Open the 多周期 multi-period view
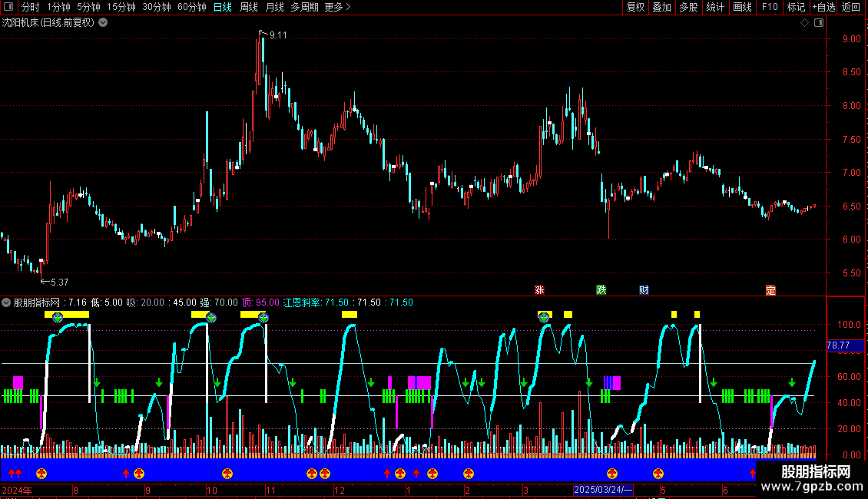 (304, 7)
